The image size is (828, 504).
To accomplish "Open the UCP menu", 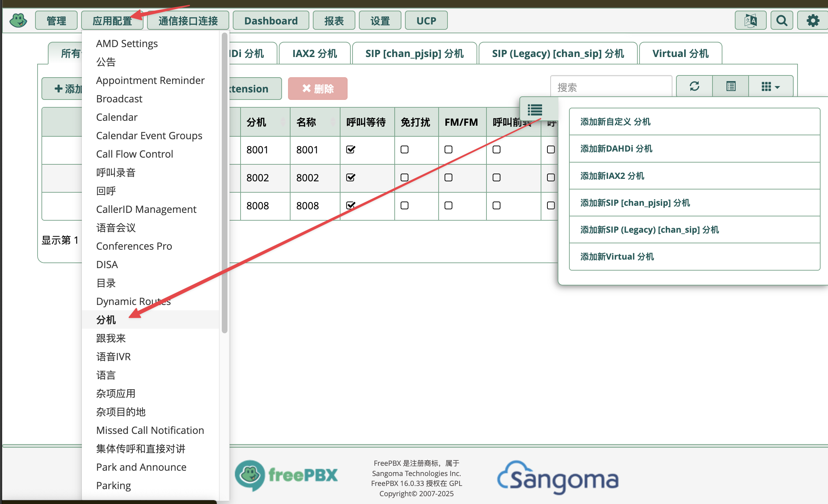I will click(x=426, y=21).
